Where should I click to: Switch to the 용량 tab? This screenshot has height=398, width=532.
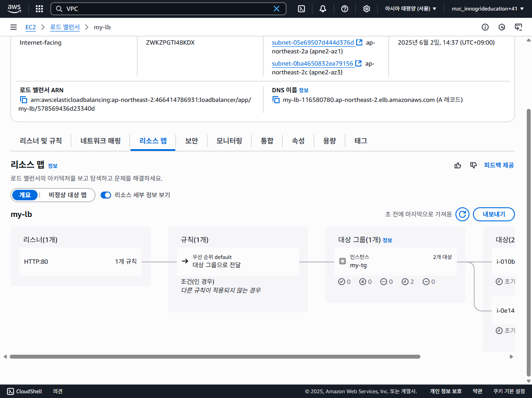329,141
